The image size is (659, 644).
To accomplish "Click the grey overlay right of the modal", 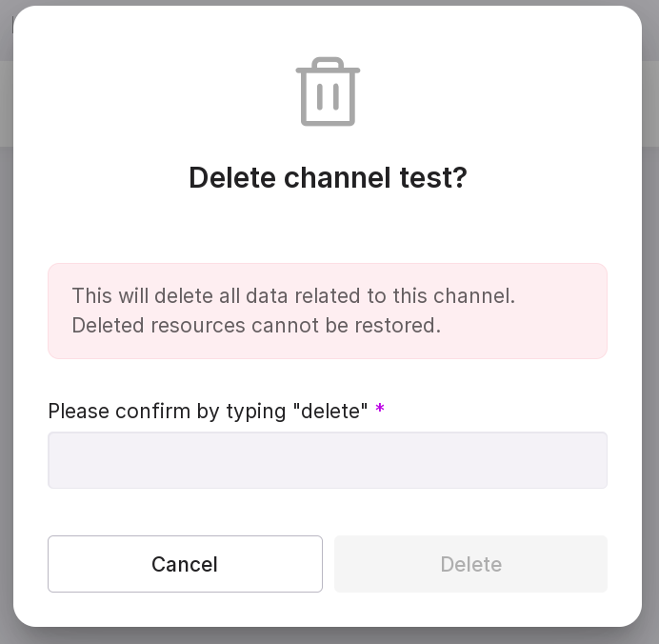I will click(650, 381).
